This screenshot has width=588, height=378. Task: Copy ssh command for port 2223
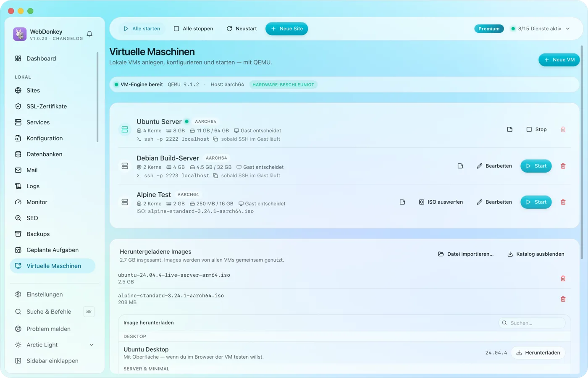(x=215, y=176)
